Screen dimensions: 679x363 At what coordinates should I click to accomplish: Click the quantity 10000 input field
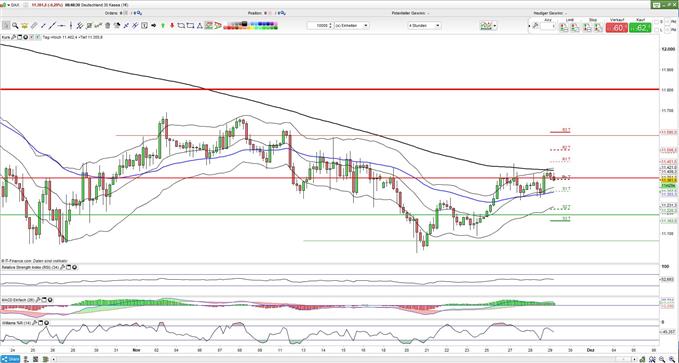(x=318, y=26)
